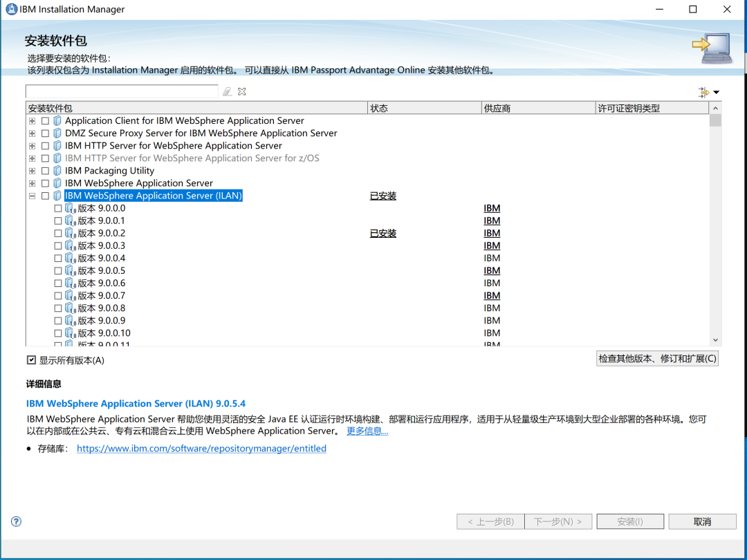
Task: Click the package list scroll down arrow
Action: click(715, 340)
